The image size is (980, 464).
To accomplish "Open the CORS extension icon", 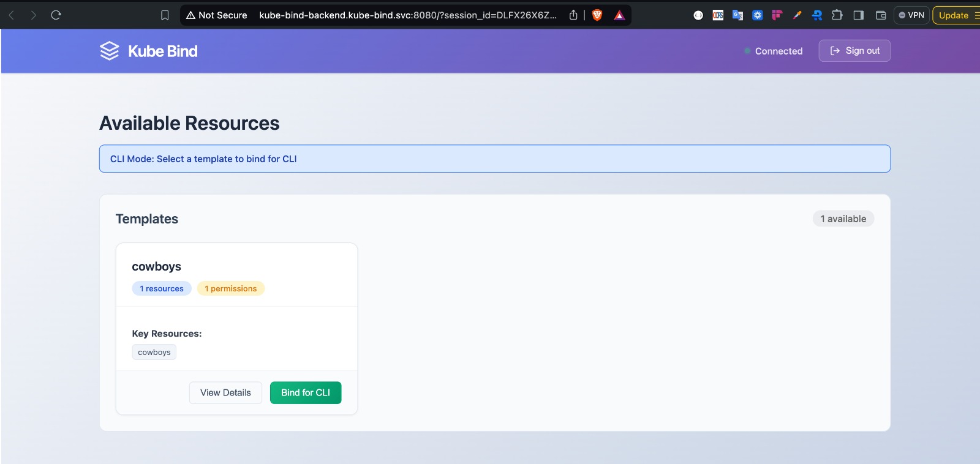I will [x=718, y=15].
